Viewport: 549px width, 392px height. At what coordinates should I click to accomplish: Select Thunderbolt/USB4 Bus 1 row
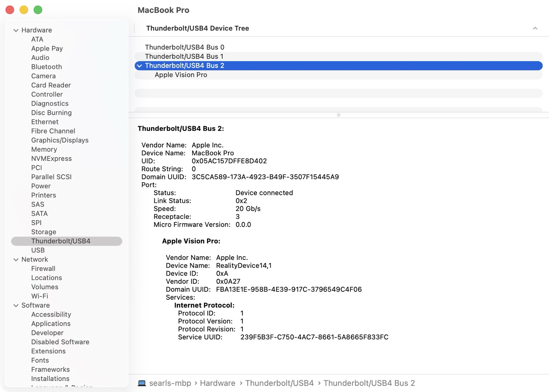coord(184,56)
